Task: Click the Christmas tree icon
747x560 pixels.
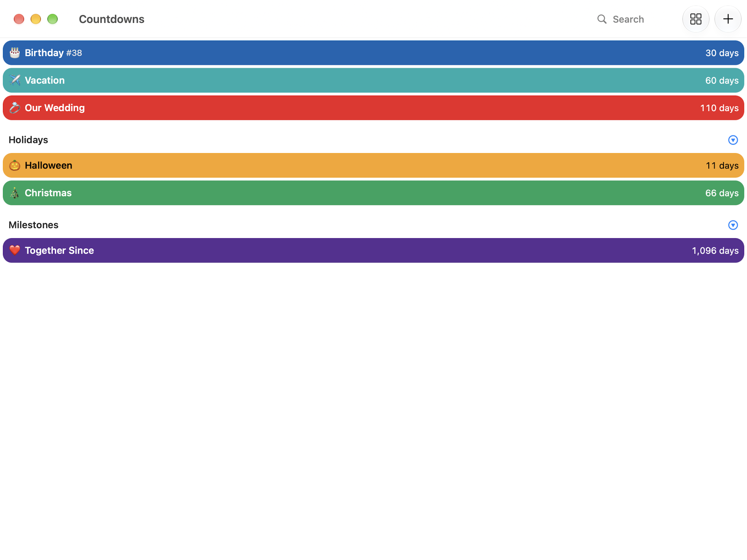Action: pyautogui.click(x=15, y=193)
